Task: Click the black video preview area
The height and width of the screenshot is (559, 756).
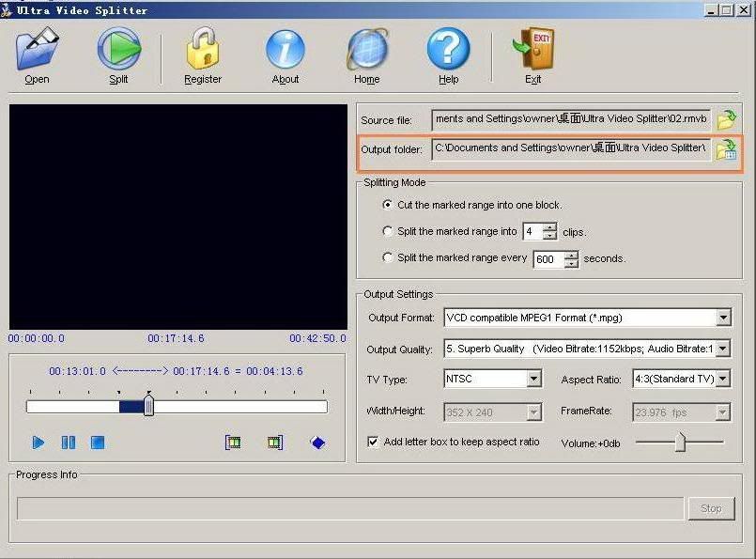Action: pos(177,217)
